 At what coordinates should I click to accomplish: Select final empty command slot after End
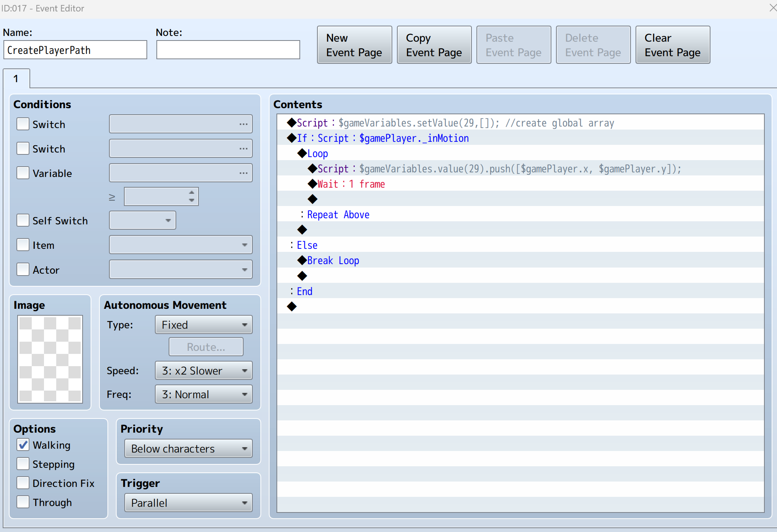[x=520, y=307]
